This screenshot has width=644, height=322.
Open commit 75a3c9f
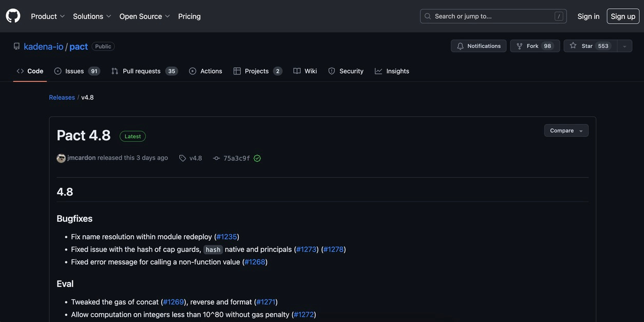tap(237, 158)
